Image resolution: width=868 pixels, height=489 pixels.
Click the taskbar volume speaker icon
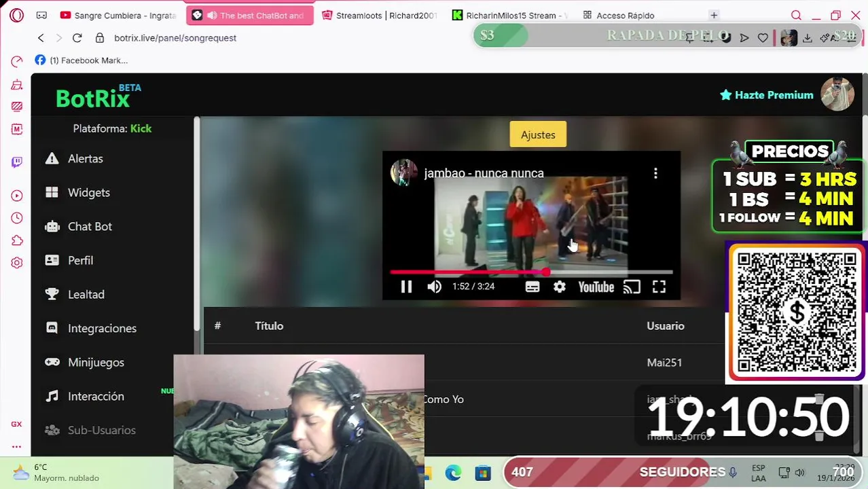pyautogui.click(x=800, y=473)
